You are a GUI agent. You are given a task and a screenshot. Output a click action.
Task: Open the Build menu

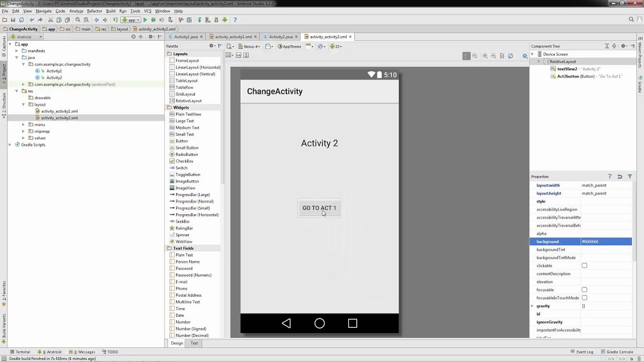point(111,11)
